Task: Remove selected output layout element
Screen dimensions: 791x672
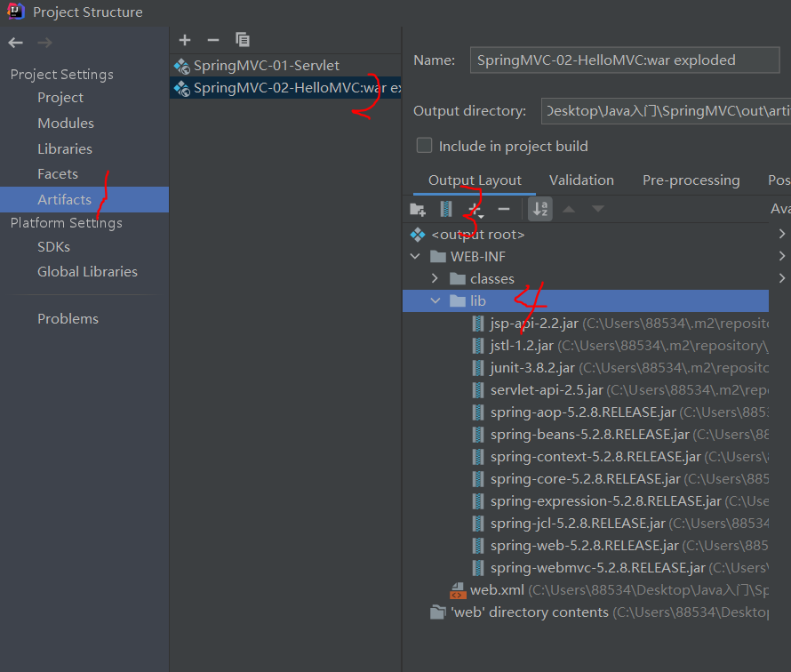Action: (x=504, y=209)
